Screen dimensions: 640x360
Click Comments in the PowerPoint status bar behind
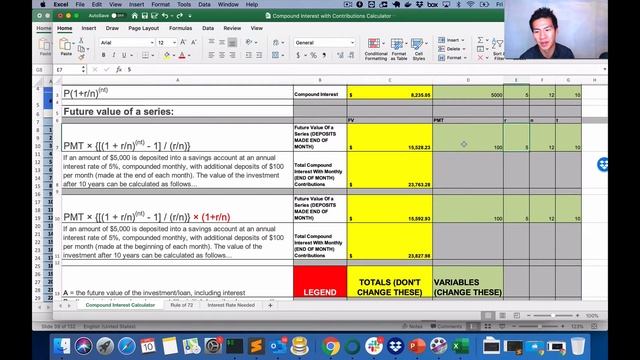[446, 326]
